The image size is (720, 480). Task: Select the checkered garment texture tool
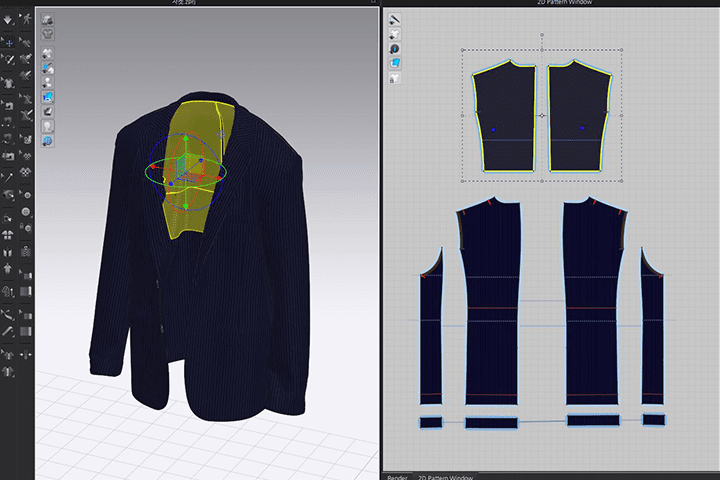click(26, 172)
